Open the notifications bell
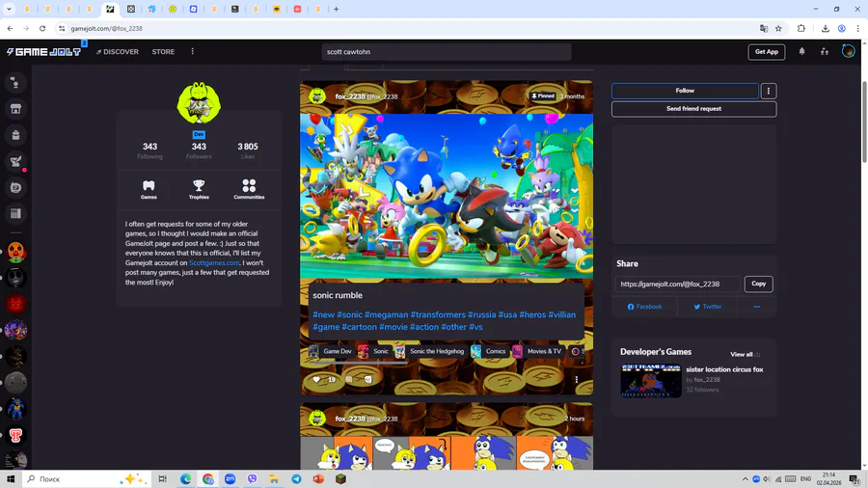Image resolution: width=868 pixels, height=488 pixels. 801,51
